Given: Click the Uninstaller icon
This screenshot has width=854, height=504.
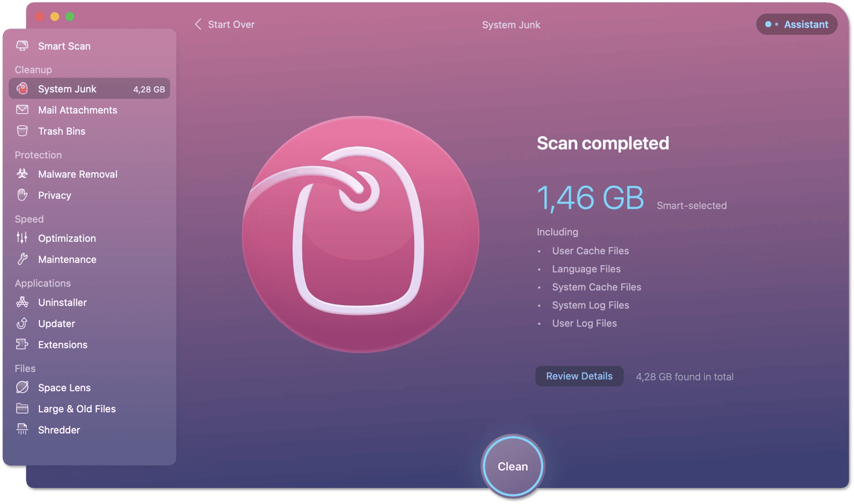Looking at the screenshot, I should 22,302.
